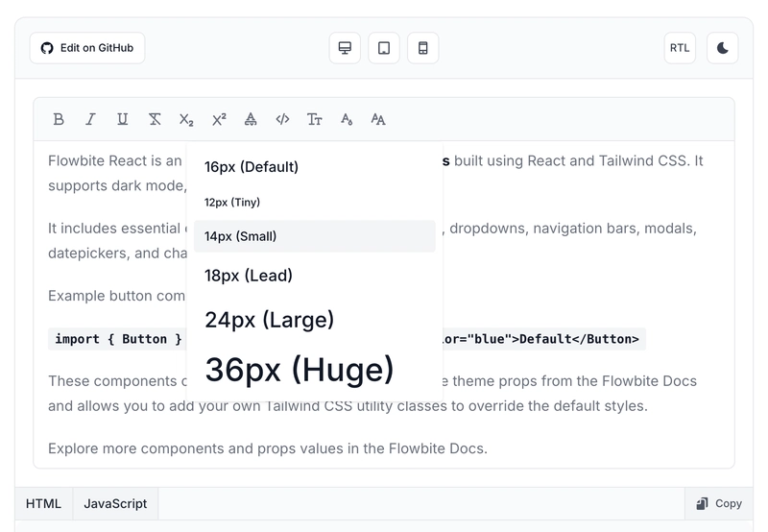This screenshot has height=532, width=768.
Task: Toggle dark mode
Action: pos(723,48)
